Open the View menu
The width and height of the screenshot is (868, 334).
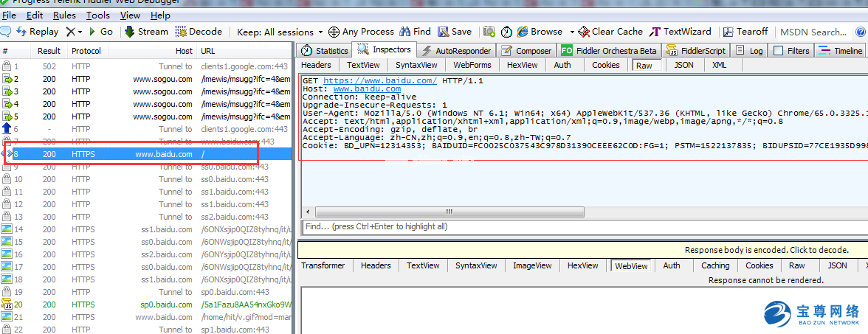[x=130, y=15]
